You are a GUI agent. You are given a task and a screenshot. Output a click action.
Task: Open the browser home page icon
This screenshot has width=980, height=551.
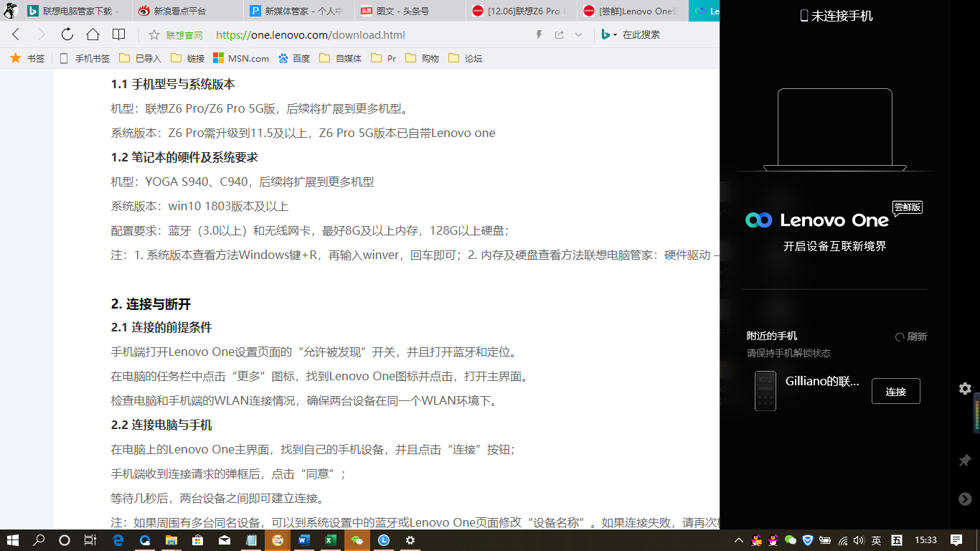pyautogui.click(x=93, y=34)
